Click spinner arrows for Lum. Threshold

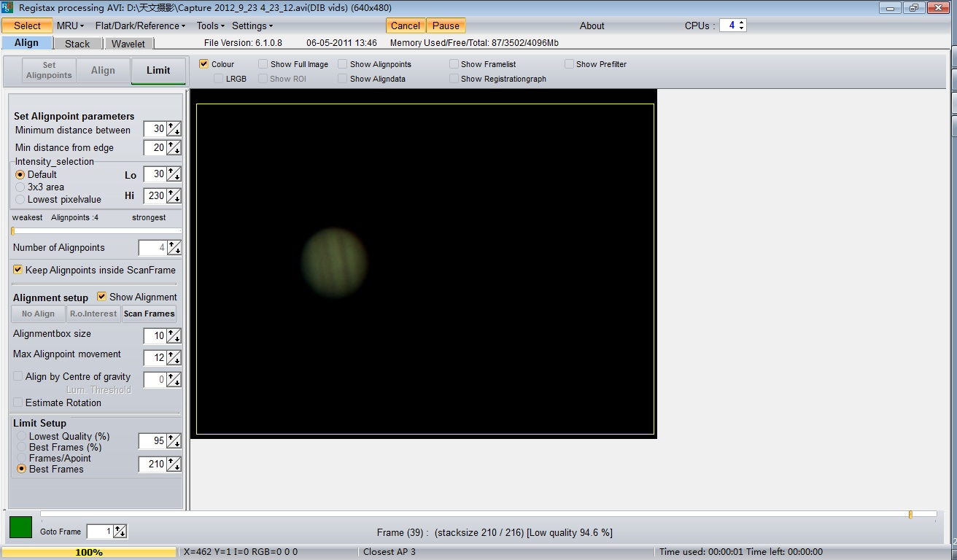174,380
